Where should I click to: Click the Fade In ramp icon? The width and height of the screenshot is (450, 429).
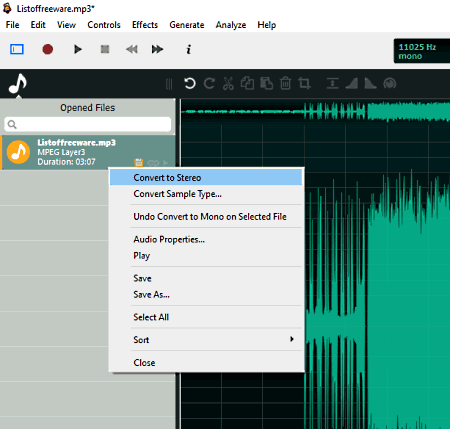[x=351, y=83]
